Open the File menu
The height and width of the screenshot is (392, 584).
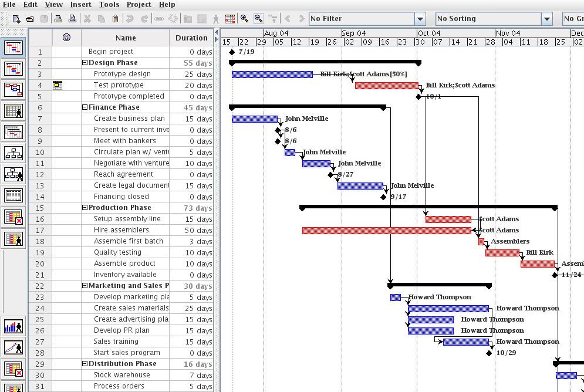click(9, 5)
